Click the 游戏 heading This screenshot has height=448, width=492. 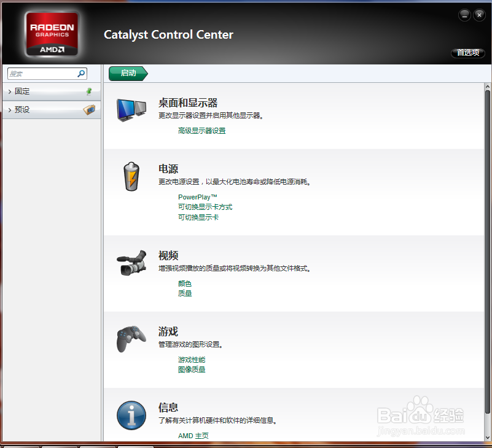point(168,331)
